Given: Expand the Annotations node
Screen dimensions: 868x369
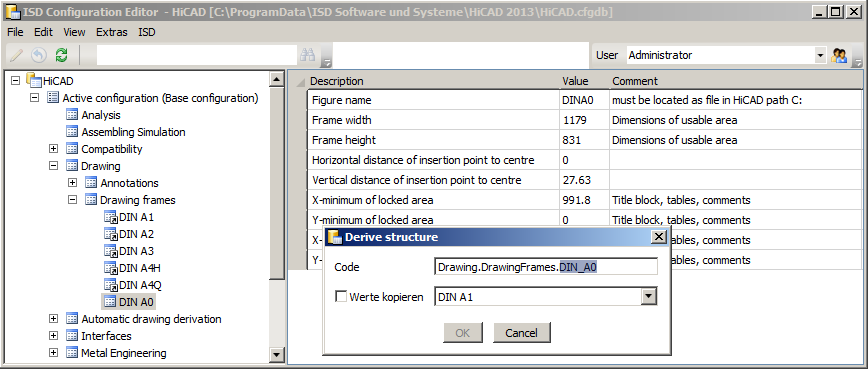Looking at the screenshot, I should tap(72, 183).
